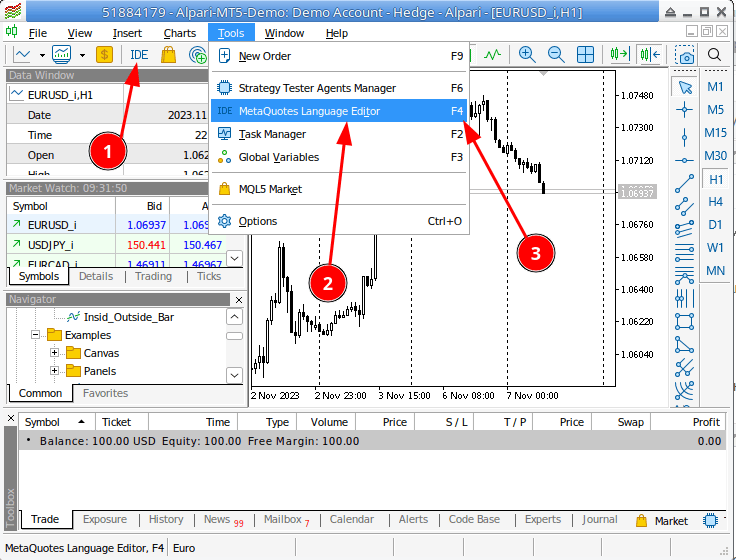This screenshot has width=736, height=560.
Task: Open Options from Tools menu
Action: tap(339, 221)
